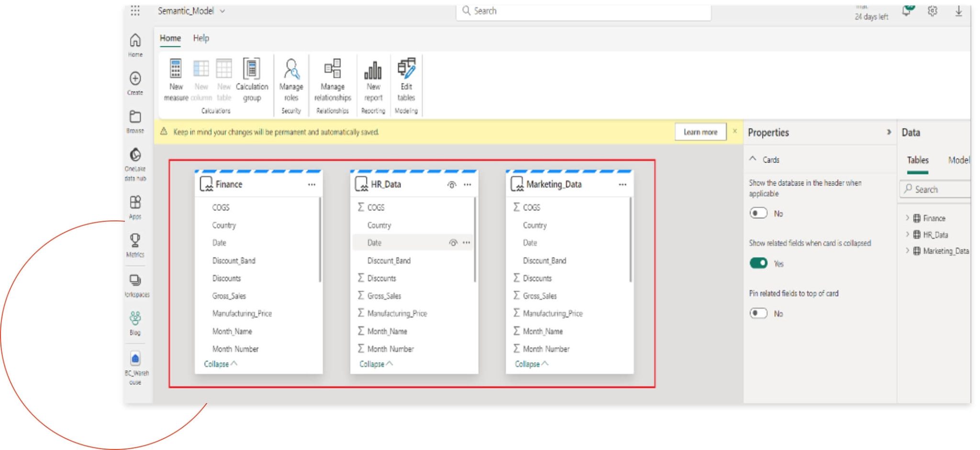Open more options for HR_Data Date field
This screenshot has width=980, height=450.
pos(467,243)
